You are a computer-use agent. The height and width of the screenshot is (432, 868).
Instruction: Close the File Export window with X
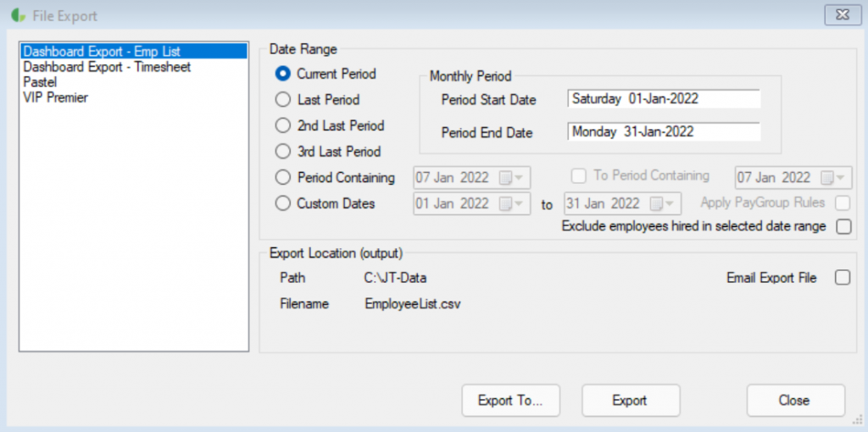coord(842,14)
